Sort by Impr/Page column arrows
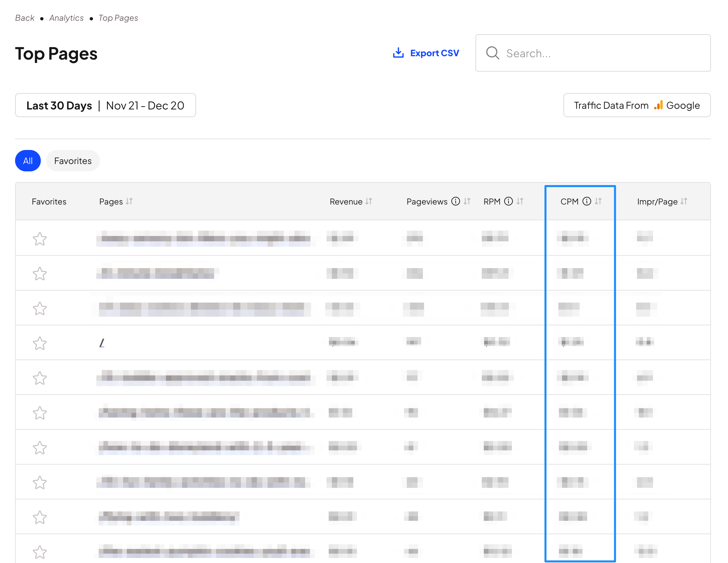 point(684,201)
